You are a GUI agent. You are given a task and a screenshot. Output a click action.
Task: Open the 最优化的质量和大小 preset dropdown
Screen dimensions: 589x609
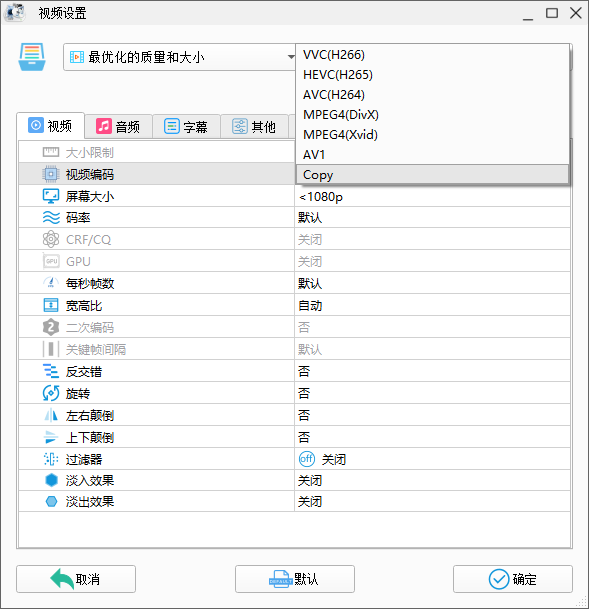pos(179,57)
